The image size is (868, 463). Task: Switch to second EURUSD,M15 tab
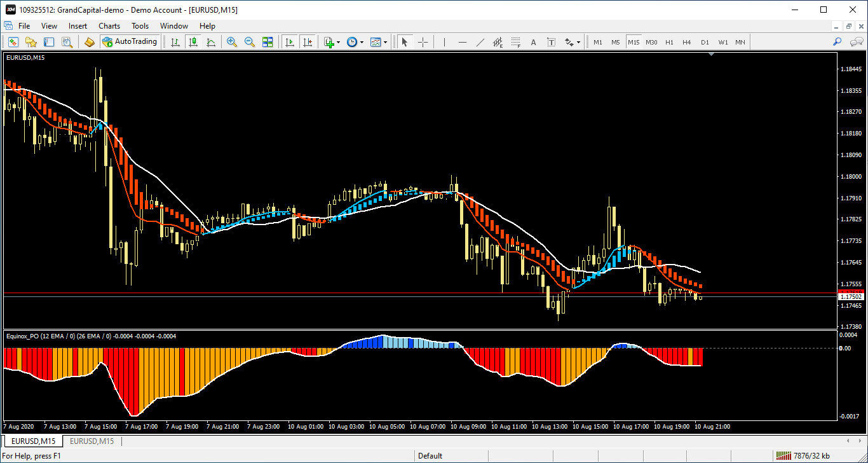click(x=92, y=441)
